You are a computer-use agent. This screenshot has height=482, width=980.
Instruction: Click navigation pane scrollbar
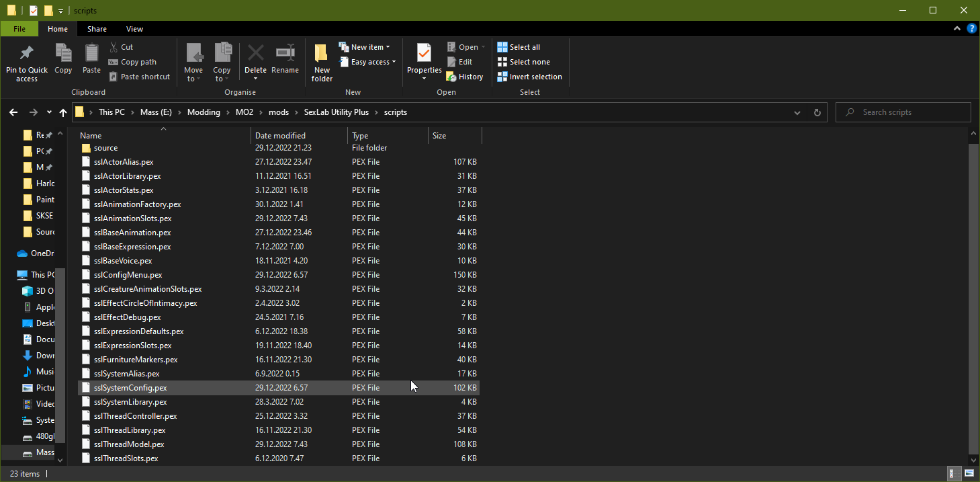tap(60, 355)
